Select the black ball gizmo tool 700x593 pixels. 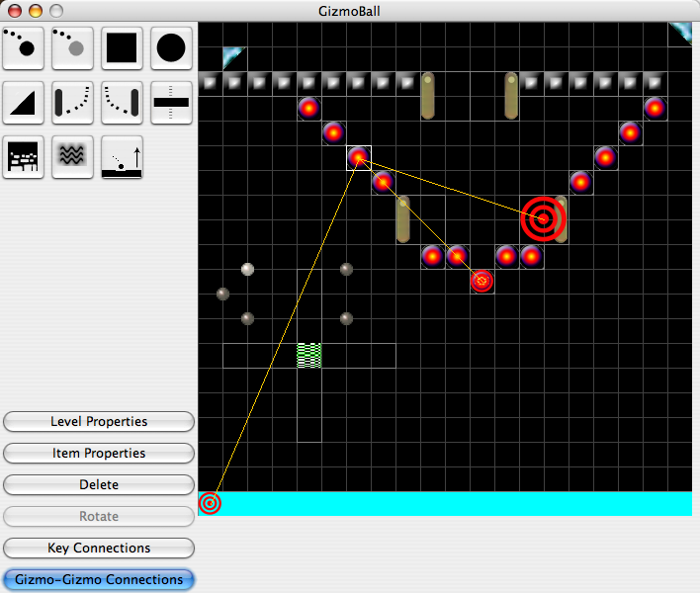click(x=23, y=47)
